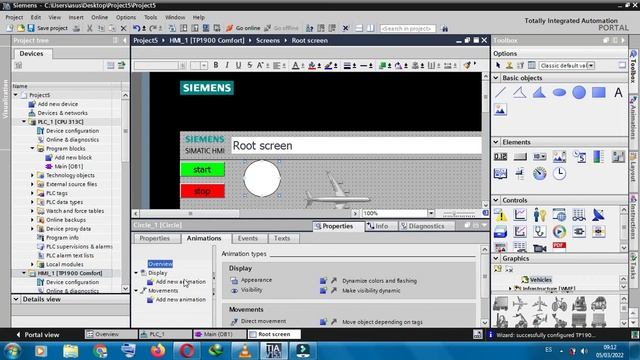Image resolution: width=640 pixels, height=360 pixels.
Task: Switch to Portal view
Action: tap(38, 335)
